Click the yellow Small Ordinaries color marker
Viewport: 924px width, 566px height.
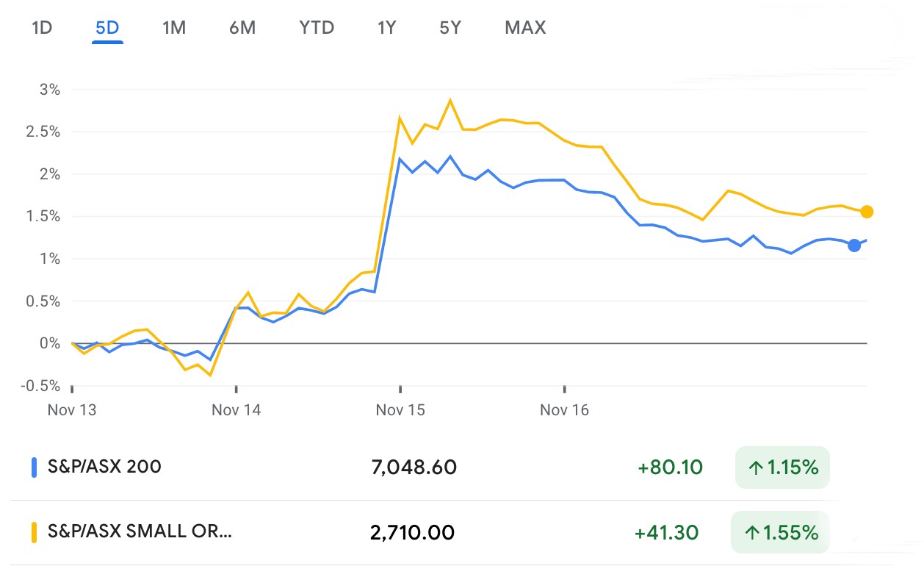click(x=34, y=531)
